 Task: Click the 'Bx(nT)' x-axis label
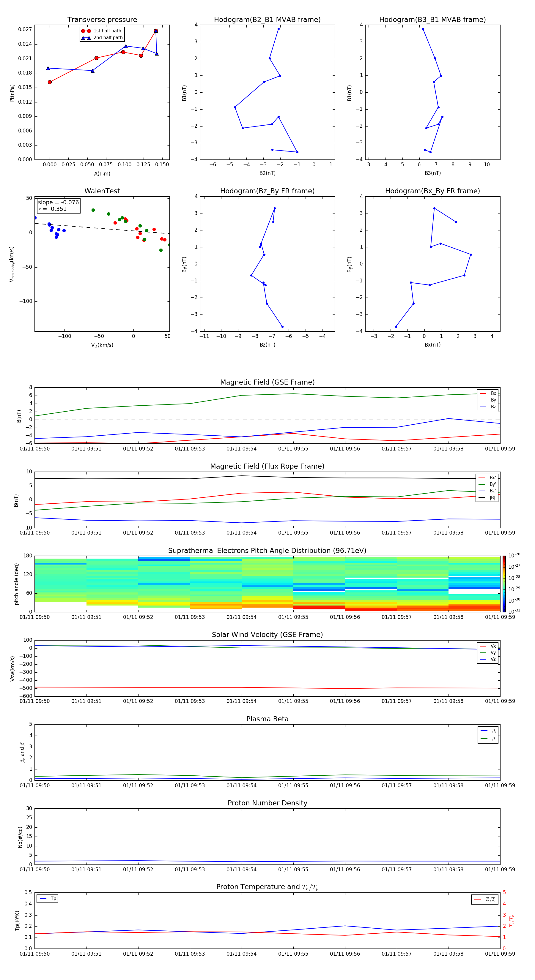pyautogui.click(x=432, y=345)
